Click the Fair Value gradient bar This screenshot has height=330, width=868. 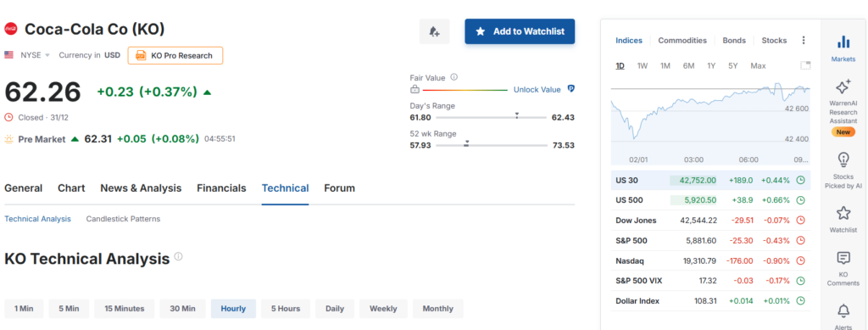point(465,90)
